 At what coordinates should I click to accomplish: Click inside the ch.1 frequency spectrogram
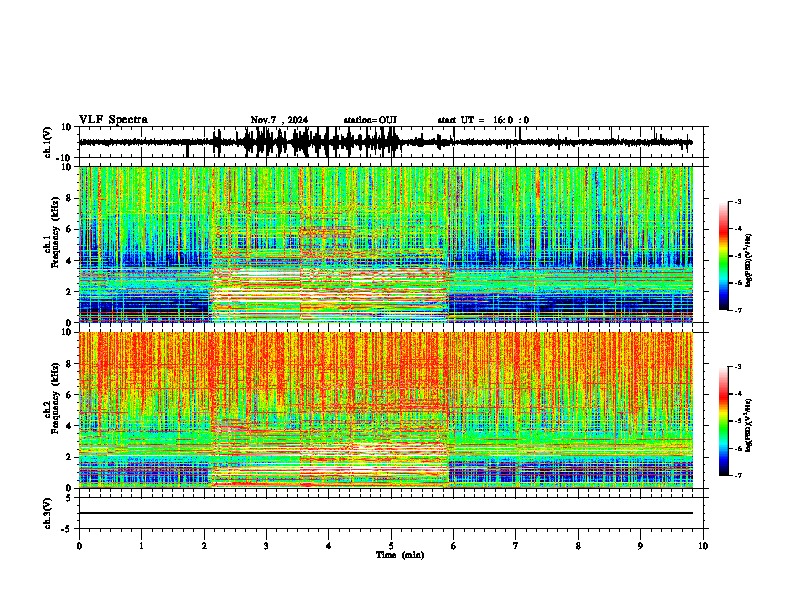pyautogui.click(x=386, y=244)
